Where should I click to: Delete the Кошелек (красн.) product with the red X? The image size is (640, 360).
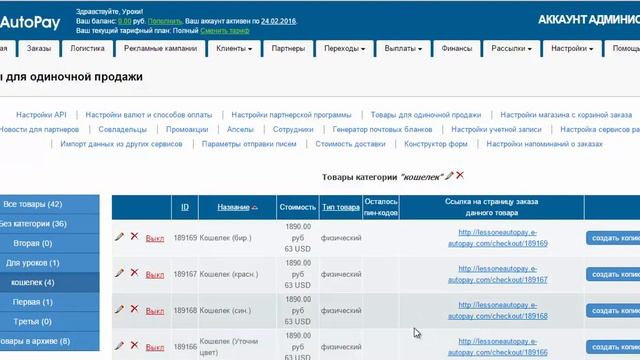tap(134, 272)
